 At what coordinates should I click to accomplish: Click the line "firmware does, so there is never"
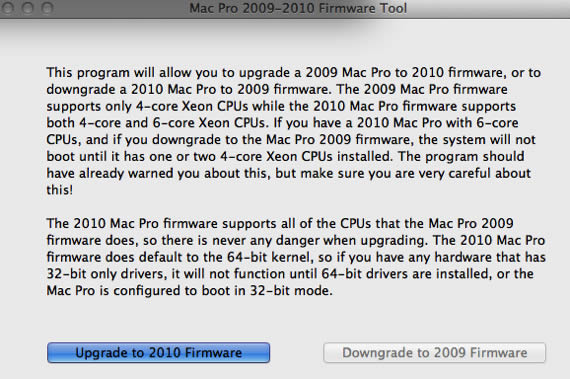[x=296, y=240]
